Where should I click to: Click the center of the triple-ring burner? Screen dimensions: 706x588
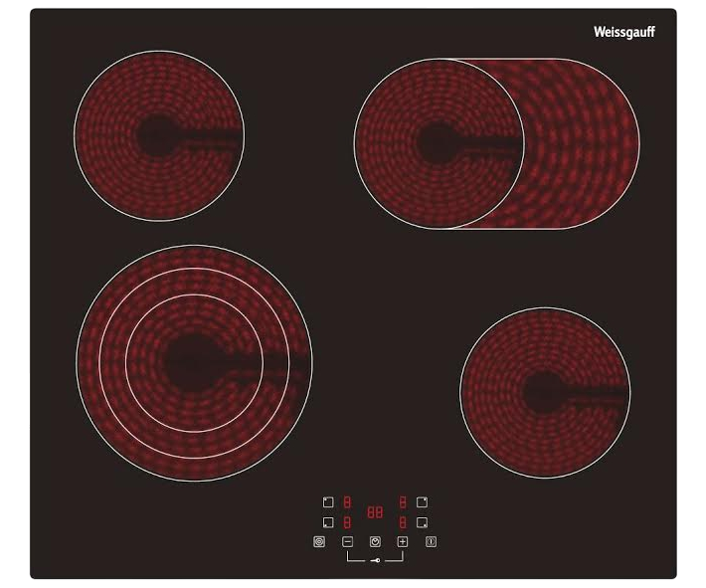194,362
